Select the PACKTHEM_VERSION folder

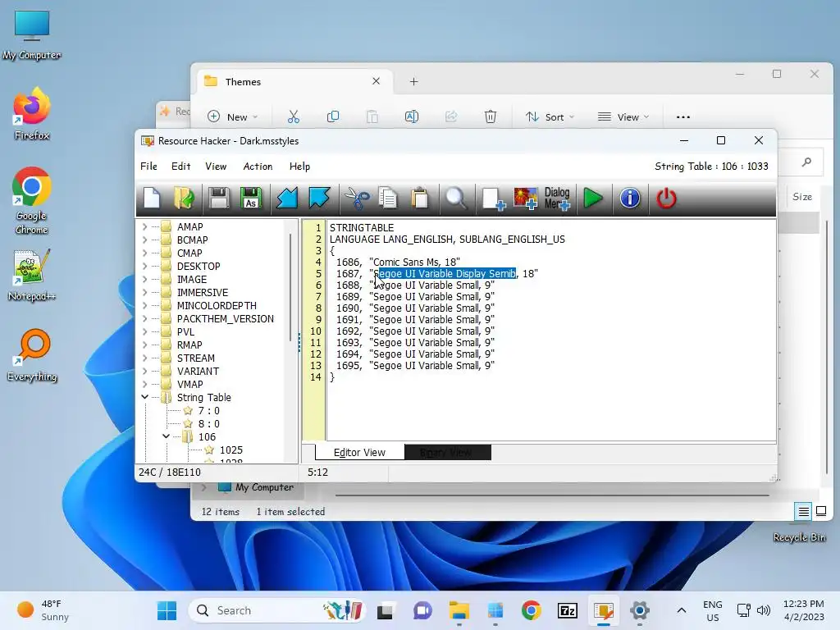click(225, 319)
